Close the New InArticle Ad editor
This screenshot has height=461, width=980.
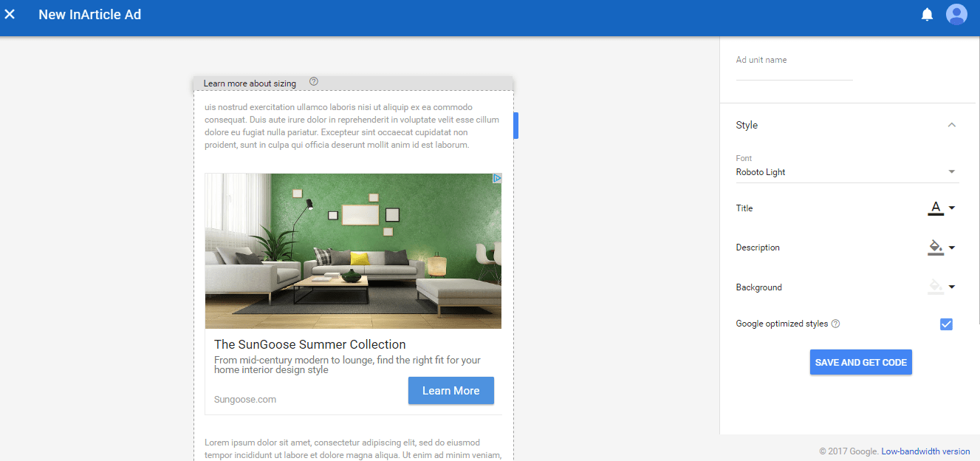pos(10,15)
